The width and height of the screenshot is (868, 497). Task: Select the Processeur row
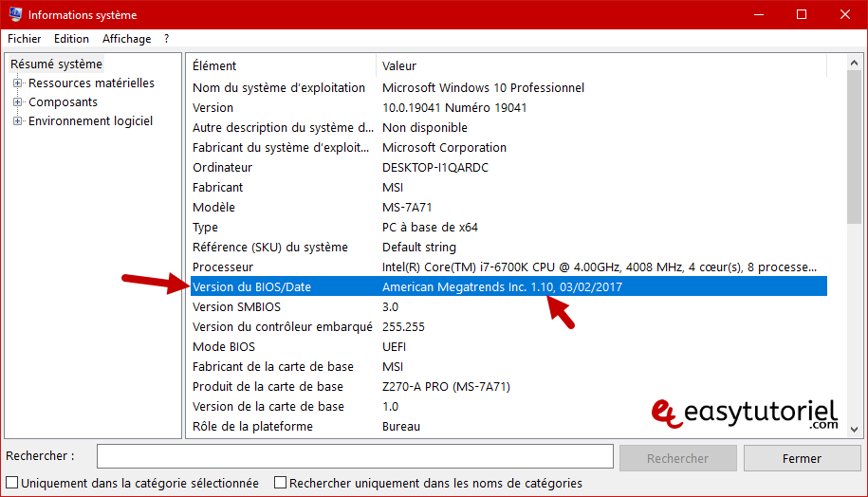click(x=508, y=267)
